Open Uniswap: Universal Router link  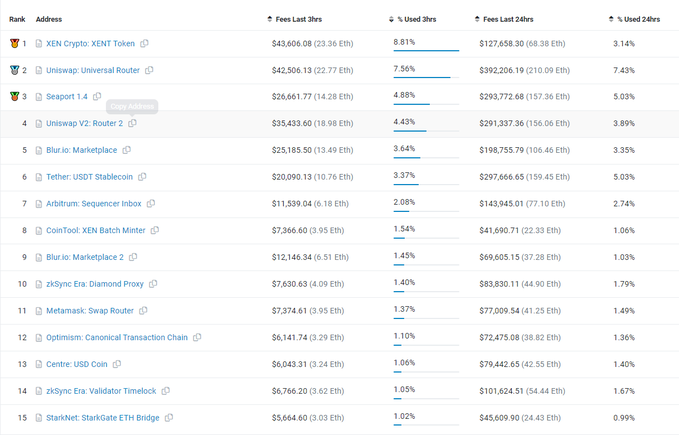click(93, 70)
